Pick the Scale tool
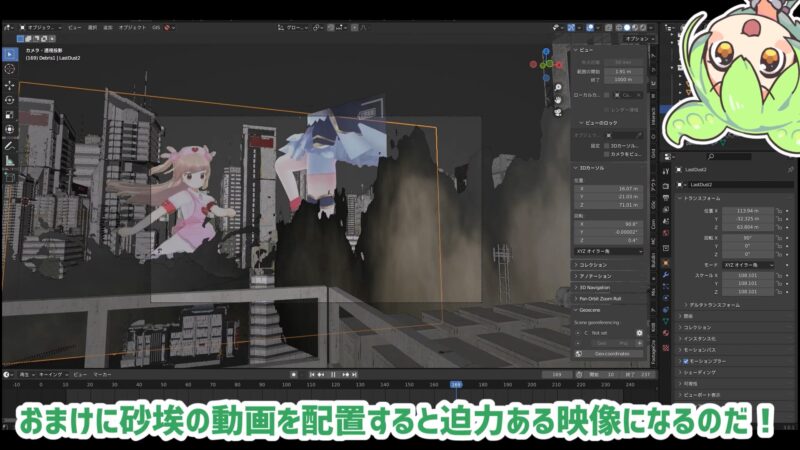Screen dimensions: 800x450 tap(10, 115)
